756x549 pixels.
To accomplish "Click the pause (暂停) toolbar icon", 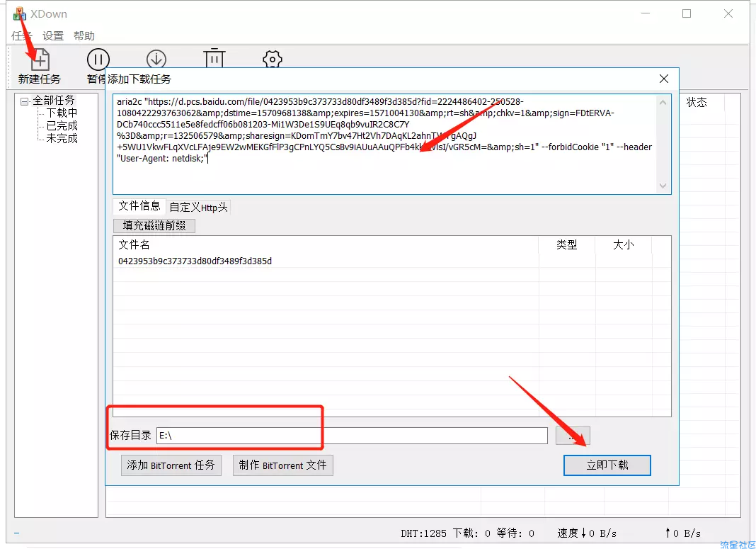I will tap(98, 60).
